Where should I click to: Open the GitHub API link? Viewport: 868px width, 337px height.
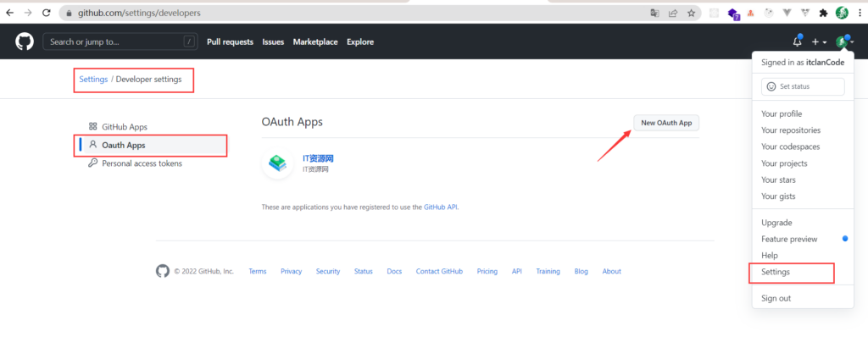(x=441, y=207)
